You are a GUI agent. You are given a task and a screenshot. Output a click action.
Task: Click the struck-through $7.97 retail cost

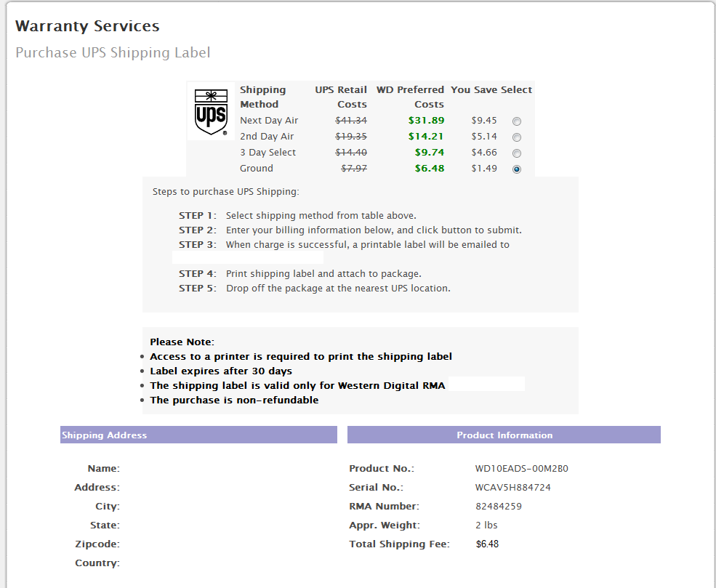tap(354, 168)
